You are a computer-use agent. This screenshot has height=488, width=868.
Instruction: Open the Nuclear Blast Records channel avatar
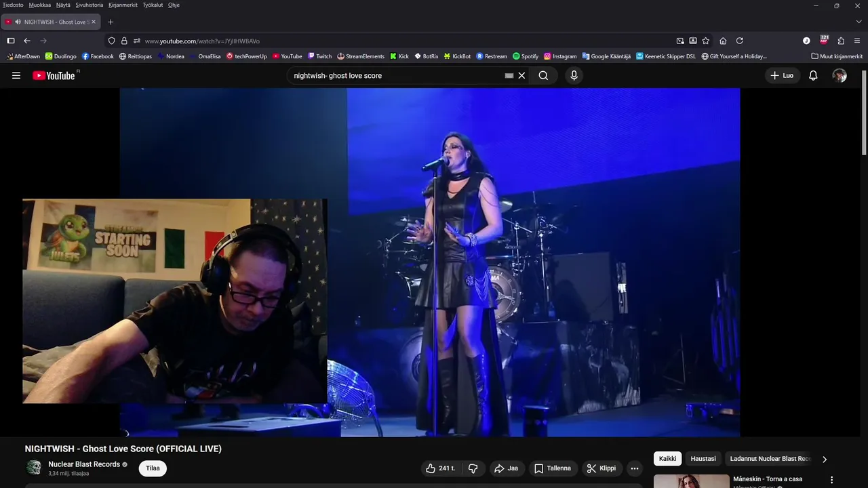click(33, 468)
